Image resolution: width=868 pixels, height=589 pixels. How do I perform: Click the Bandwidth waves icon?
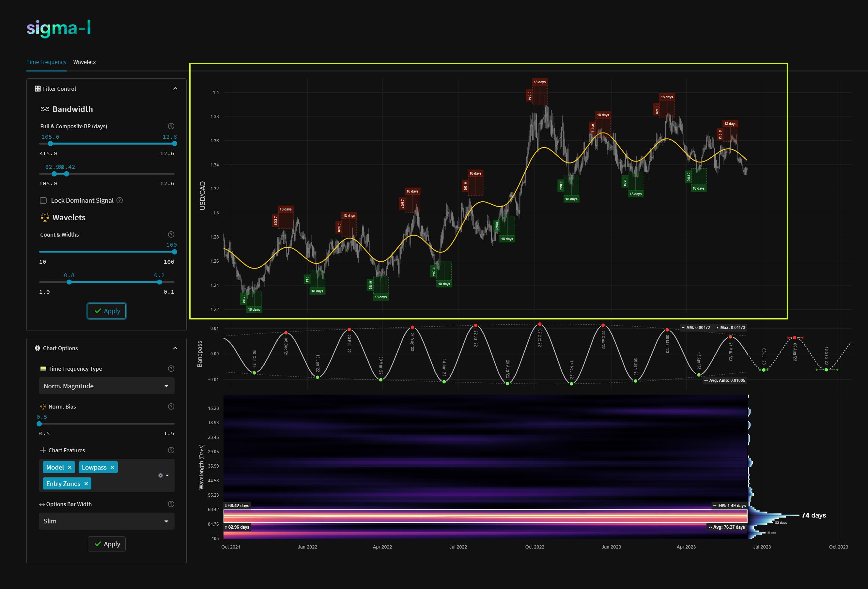pos(45,109)
